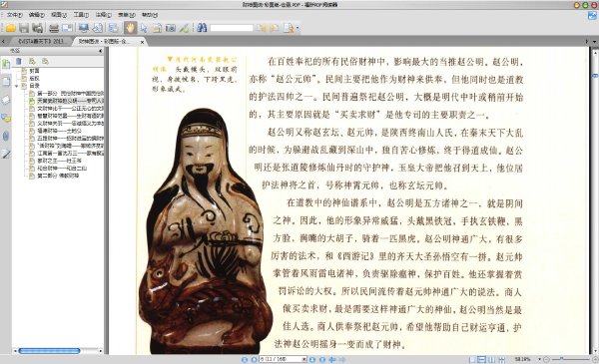This screenshot has width=599, height=364.
Task: Switch to continuous page layout icon
Action: pos(482,359)
